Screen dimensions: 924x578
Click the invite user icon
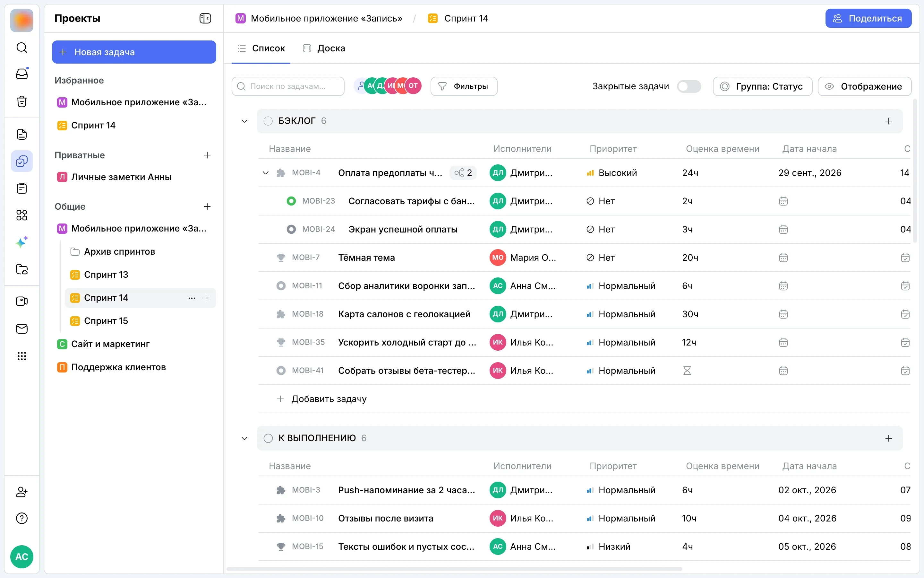(x=22, y=492)
